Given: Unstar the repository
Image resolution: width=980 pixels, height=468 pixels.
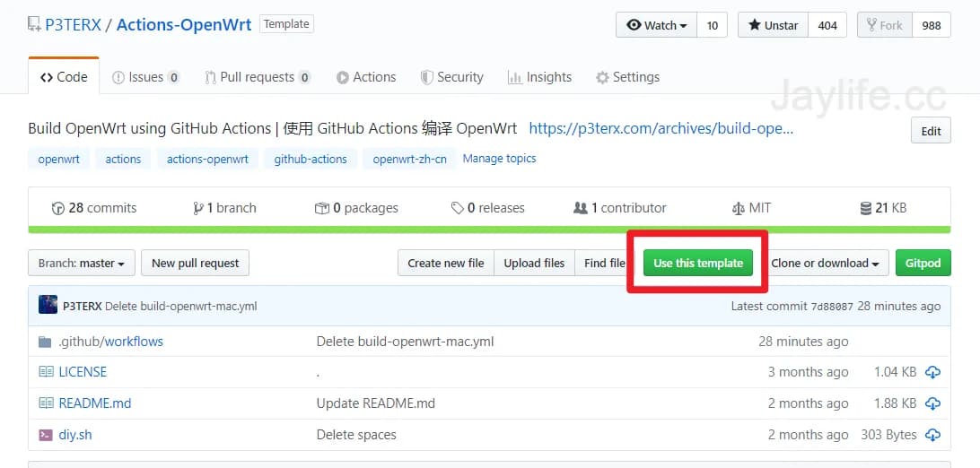Looking at the screenshot, I should pos(773,25).
